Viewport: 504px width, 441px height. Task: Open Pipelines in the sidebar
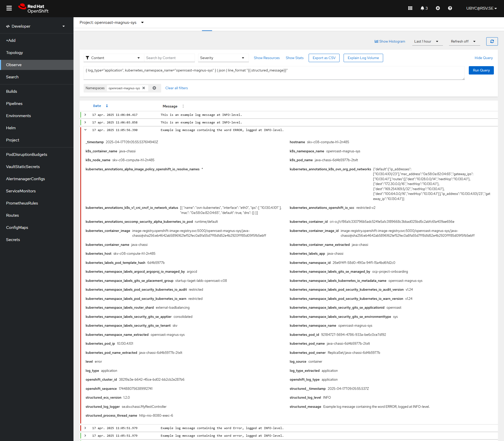pos(14,103)
